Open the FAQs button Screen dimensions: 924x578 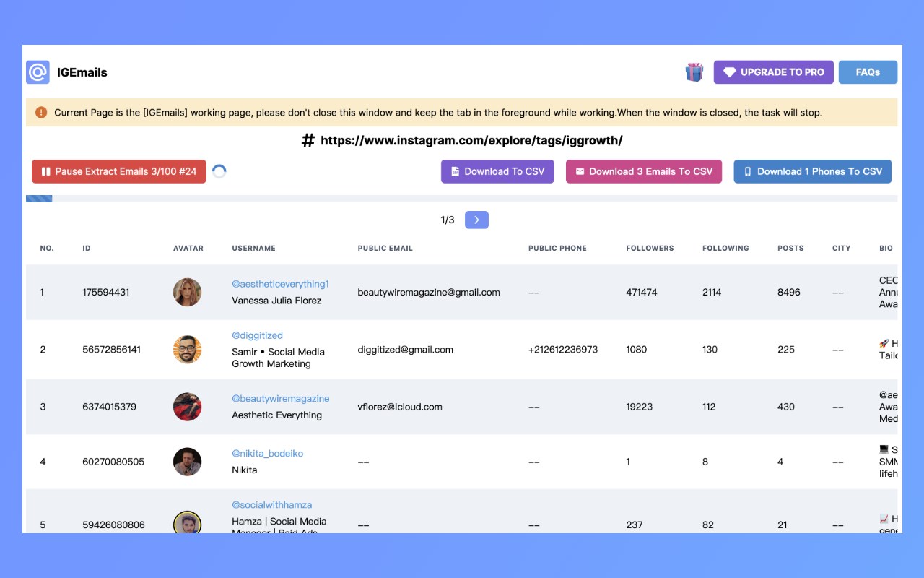click(x=868, y=72)
